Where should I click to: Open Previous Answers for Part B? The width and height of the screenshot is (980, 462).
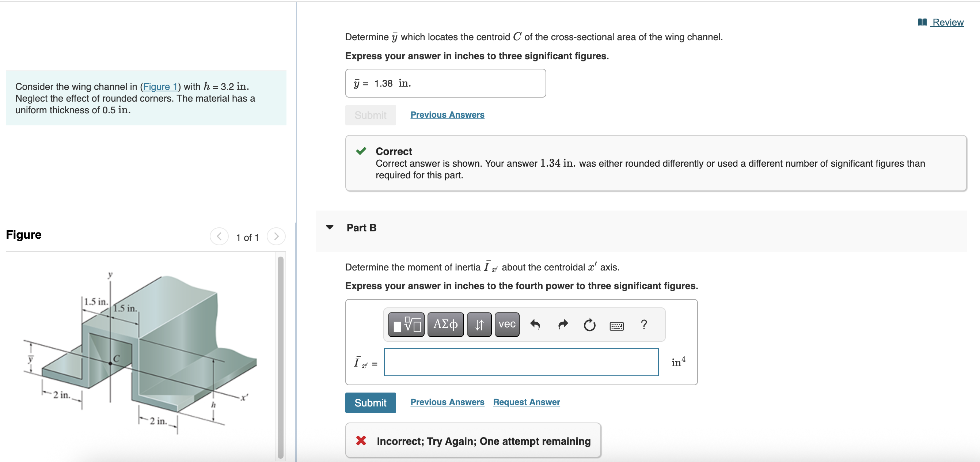click(447, 402)
